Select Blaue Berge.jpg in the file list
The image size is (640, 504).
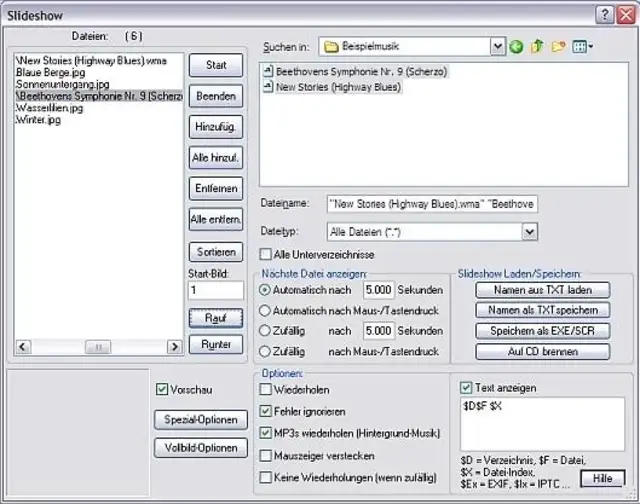[x=48, y=73]
